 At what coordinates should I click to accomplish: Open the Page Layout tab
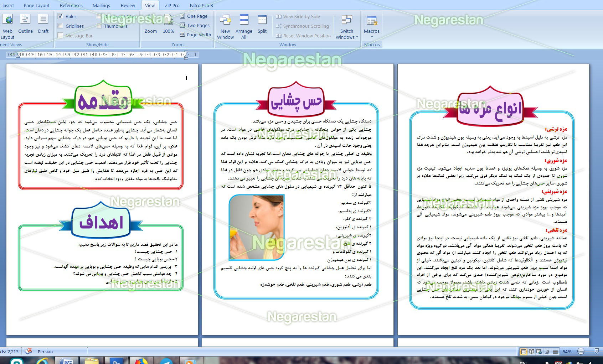pyautogui.click(x=36, y=5)
